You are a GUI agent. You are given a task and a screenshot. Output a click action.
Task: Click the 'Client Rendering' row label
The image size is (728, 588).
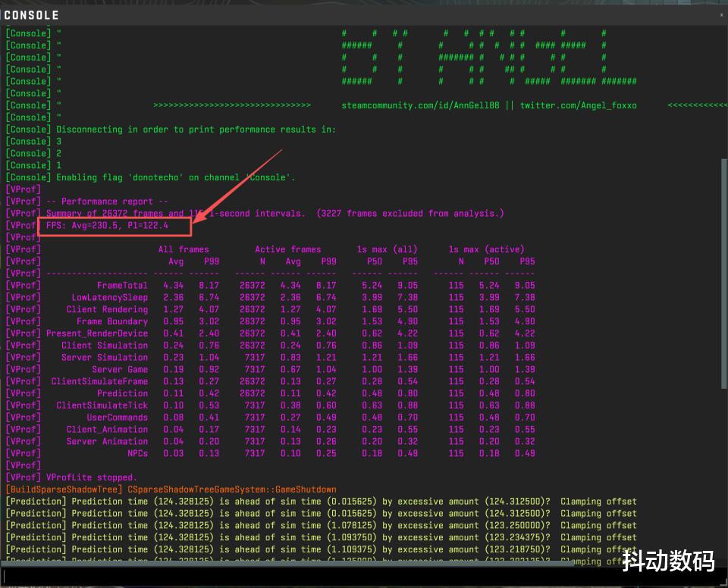[107, 310]
